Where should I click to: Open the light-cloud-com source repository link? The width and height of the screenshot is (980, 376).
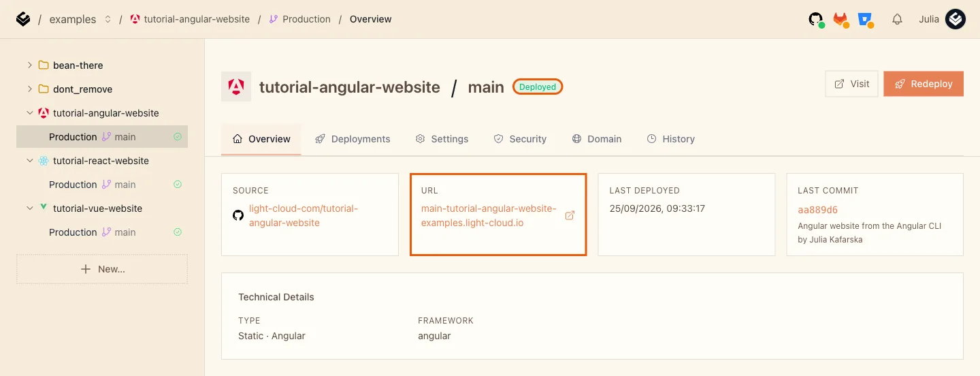click(304, 216)
